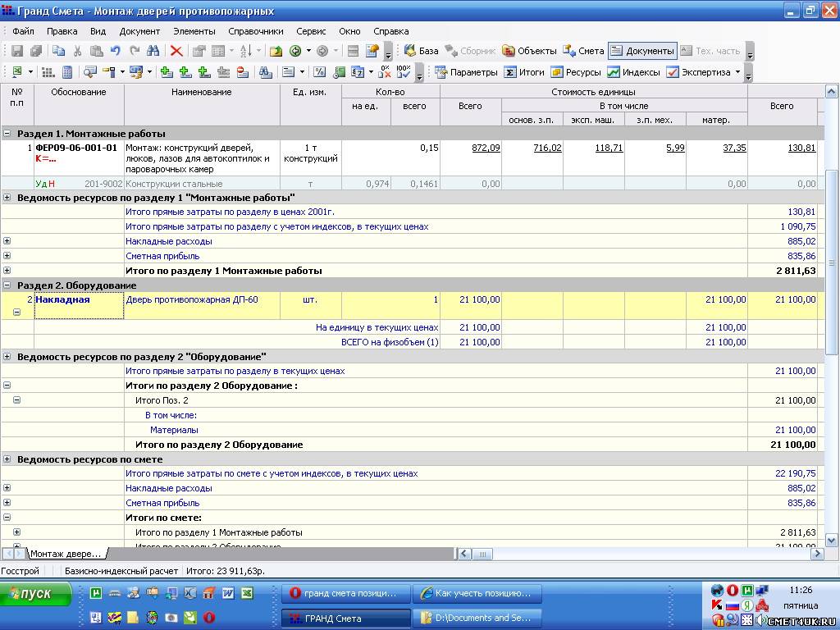This screenshot has height=630, width=840.
Task: Open the Экспертиза dropdown arrow
Action: [x=737, y=72]
